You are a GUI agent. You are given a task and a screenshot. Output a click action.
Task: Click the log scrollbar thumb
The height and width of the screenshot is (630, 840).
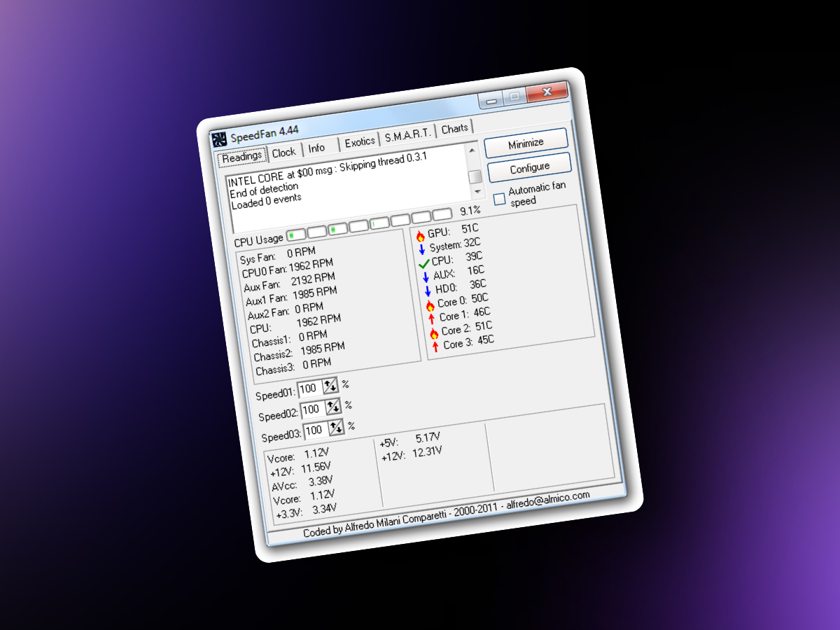click(475, 175)
